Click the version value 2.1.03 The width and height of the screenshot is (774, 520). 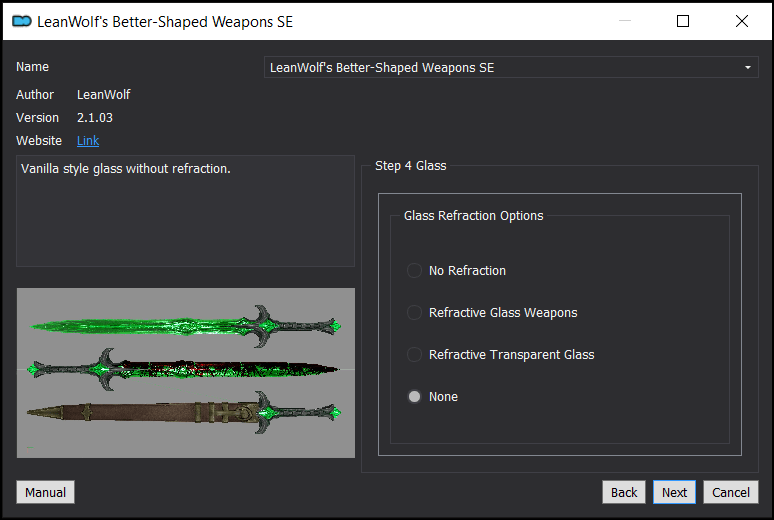pyautogui.click(x=95, y=118)
